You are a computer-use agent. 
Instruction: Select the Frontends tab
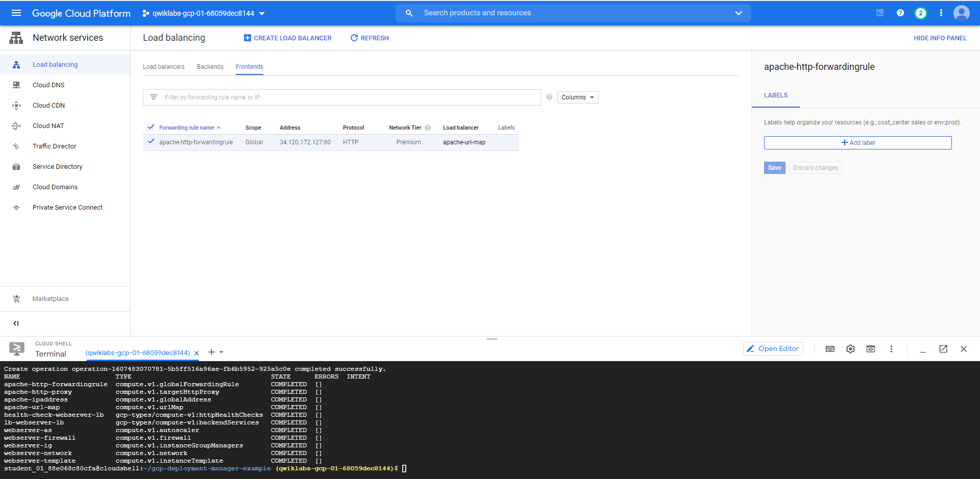coord(250,67)
